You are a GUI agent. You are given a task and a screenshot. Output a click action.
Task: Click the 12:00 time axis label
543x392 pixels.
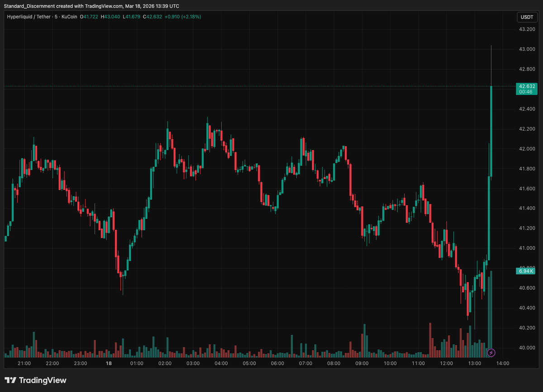[447, 364]
